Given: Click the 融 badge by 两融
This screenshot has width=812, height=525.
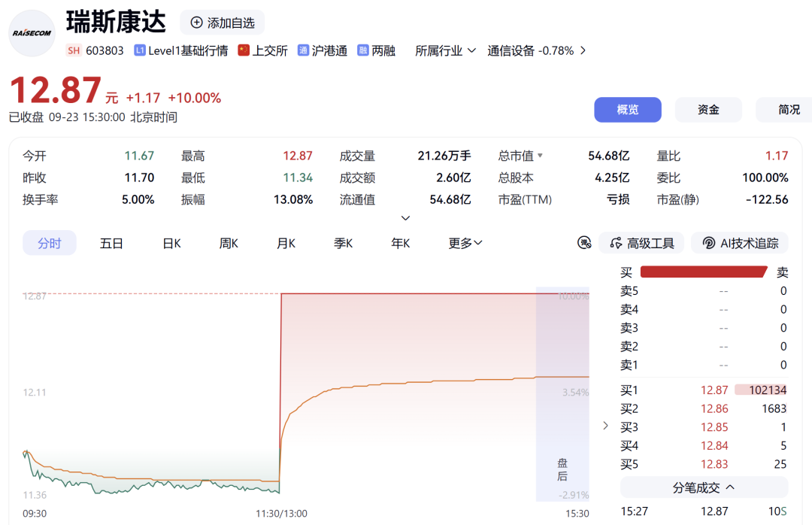Looking at the screenshot, I should point(363,50).
